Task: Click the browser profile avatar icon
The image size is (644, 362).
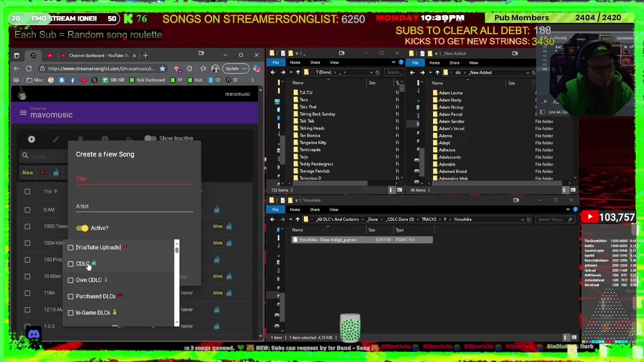Action: click(215, 68)
